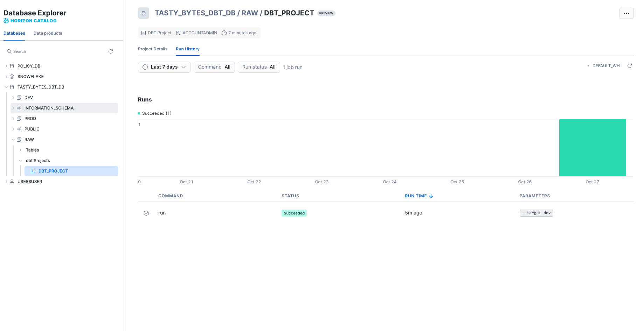Click the database icon beside TASTY_BYTES_DBT_DB breadcrumb
This screenshot has height=331, width=644.
click(144, 13)
